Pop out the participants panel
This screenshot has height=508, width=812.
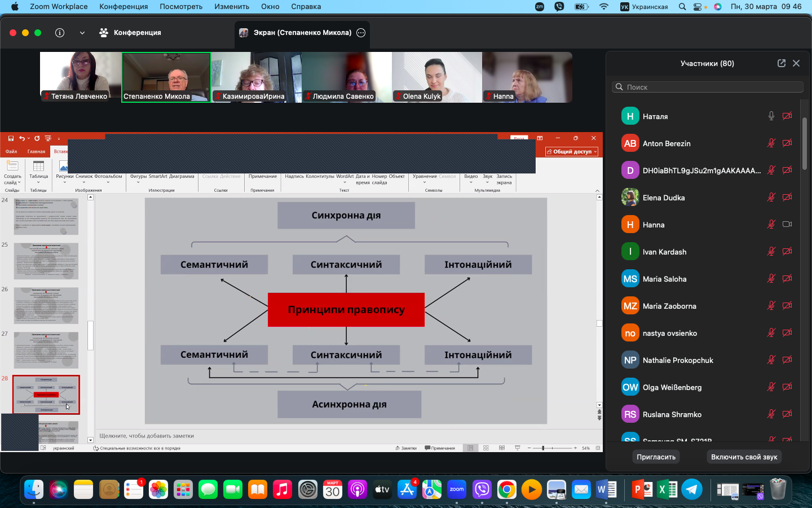point(782,63)
